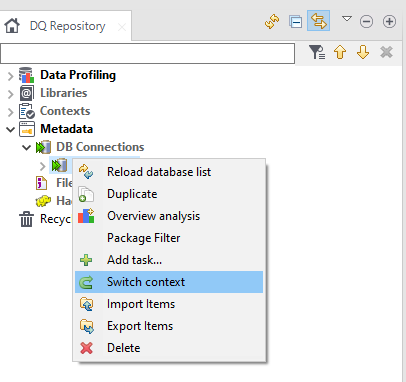406x382 pixels.
Task: Click the Export Items folder icon
Action: 87,326
